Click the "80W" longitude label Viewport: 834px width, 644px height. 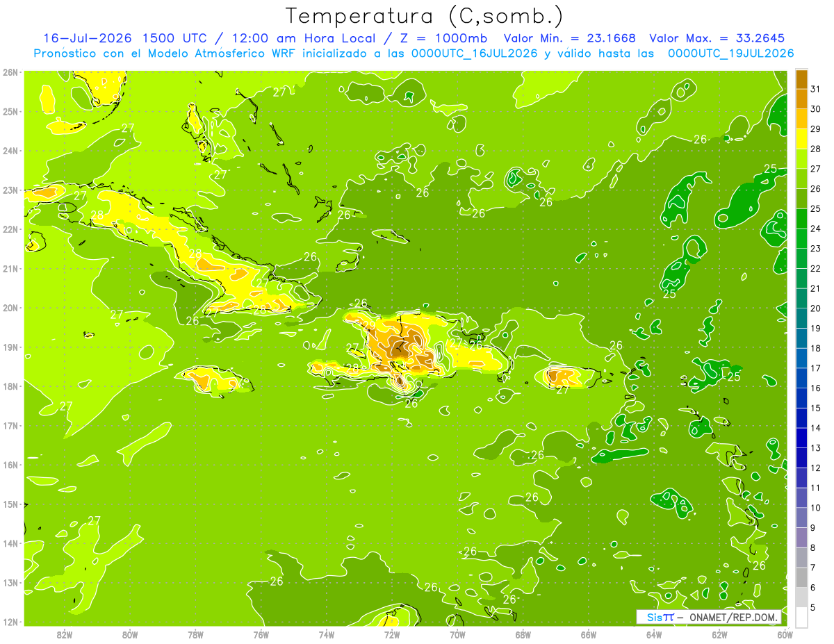[130, 634]
